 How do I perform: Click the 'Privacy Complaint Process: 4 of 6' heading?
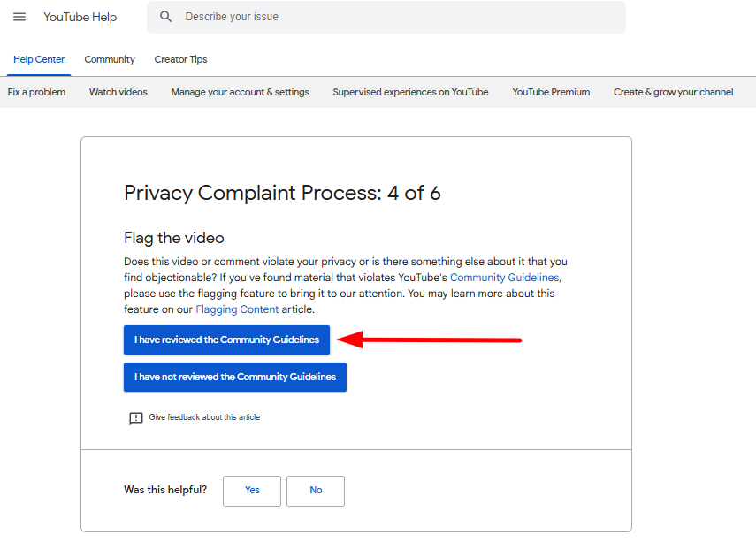pos(282,193)
